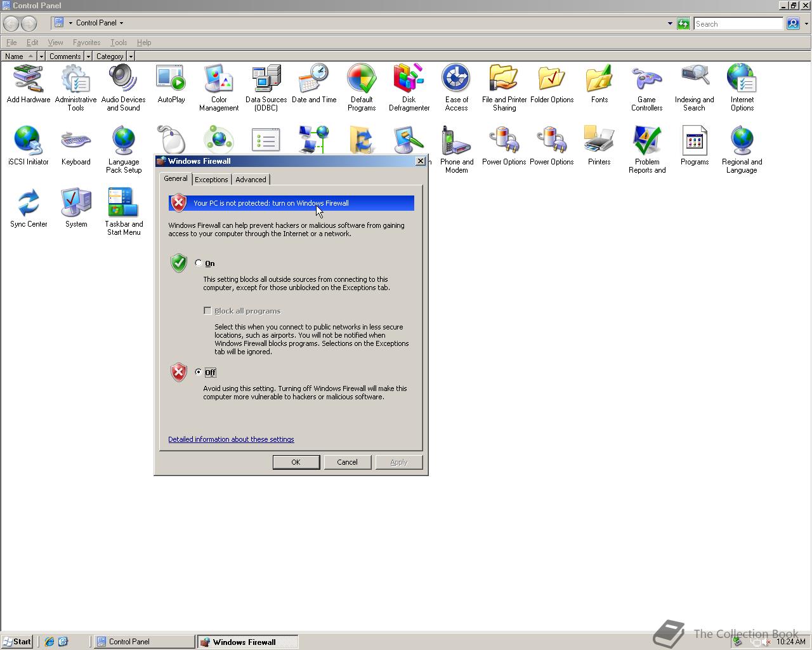Switch to Control Panel taskbar button
This screenshot has height=650, width=812.
tap(145, 642)
